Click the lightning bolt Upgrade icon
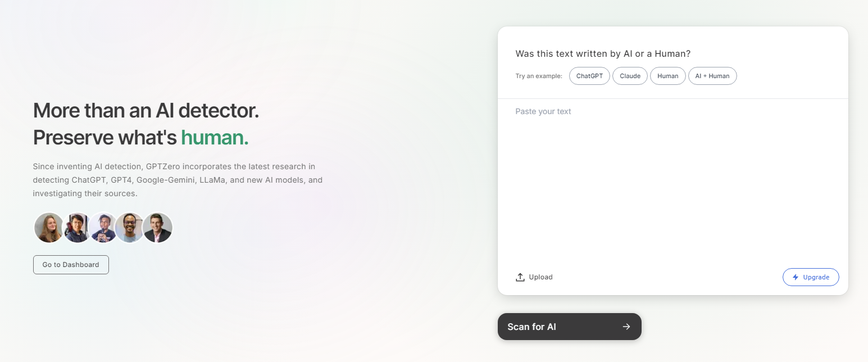 (x=796, y=277)
